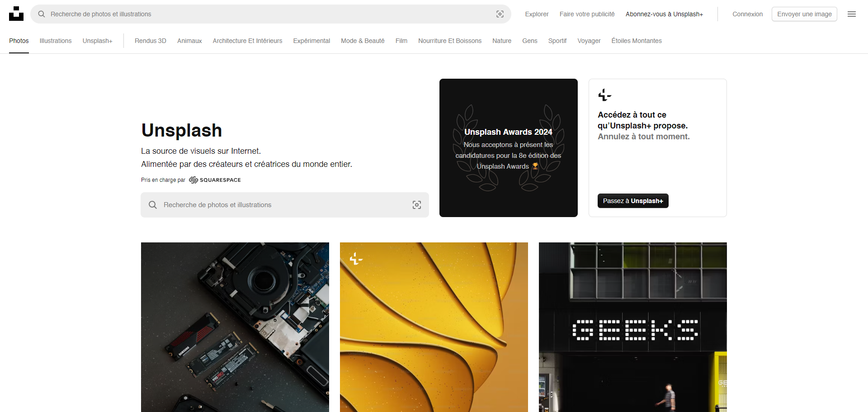Open the Unsplash Awards 2024 card
Screen dimensions: 868x412
pyautogui.click(x=509, y=148)
